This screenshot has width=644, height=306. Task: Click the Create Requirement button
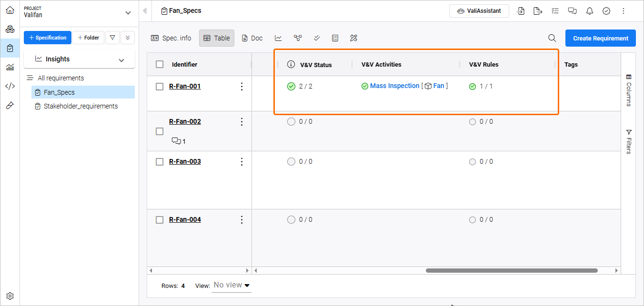600,38
